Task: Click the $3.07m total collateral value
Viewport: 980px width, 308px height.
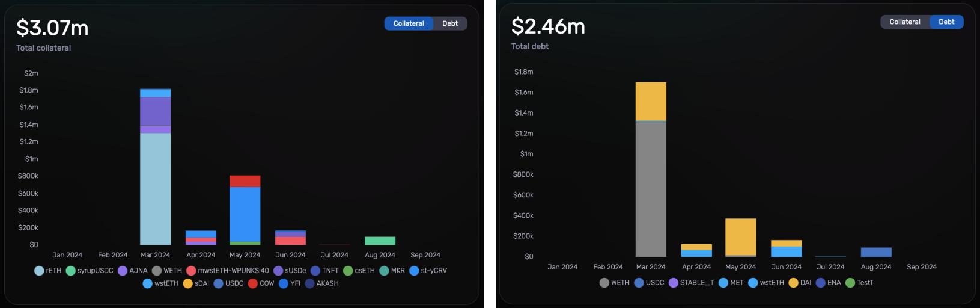Action: click(52, 28)
